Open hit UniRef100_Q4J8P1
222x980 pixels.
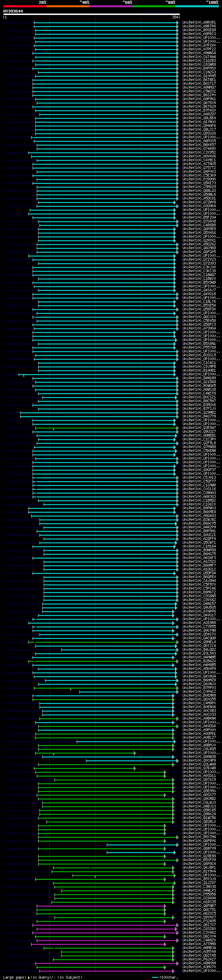pyautogui.click(x=199, y=867)
